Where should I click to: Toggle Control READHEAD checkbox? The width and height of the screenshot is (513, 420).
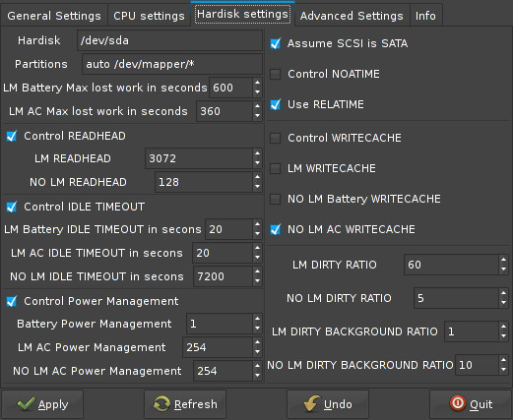point(12,136)
